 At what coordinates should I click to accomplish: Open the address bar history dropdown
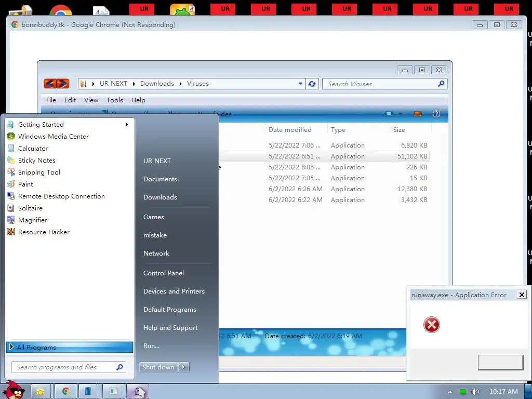(x=300, y=84)
